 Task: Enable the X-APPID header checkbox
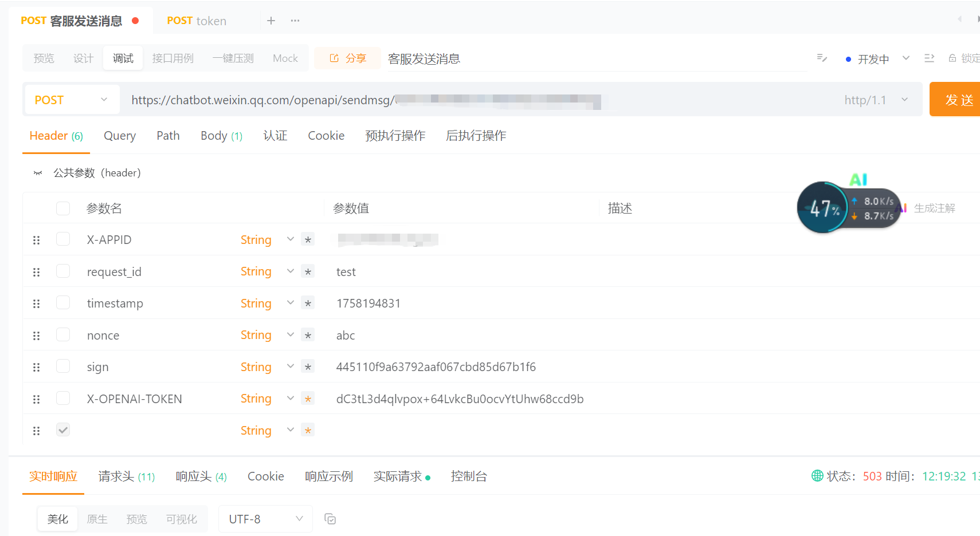pyautogui.click(x=63, y=239)
